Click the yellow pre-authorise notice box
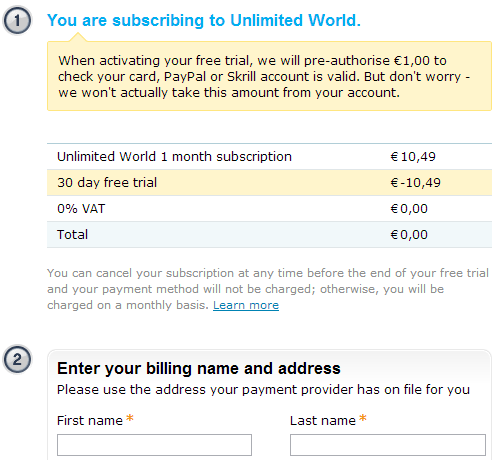This screenshot has width=495, height=460. [269, 76]
